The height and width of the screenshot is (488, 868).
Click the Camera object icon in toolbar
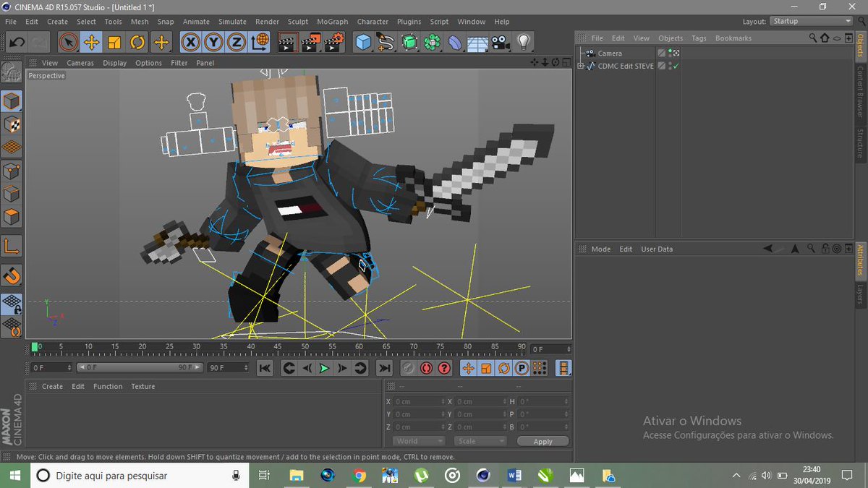[501, 43]
